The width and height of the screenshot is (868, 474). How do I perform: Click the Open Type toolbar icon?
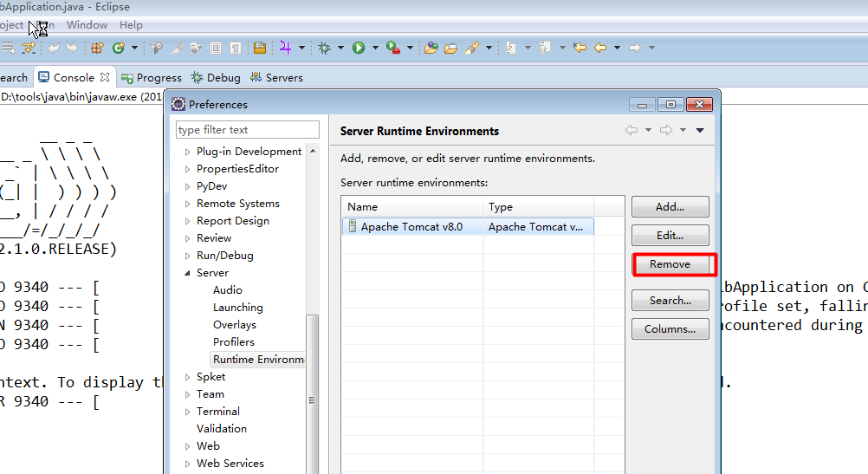tap(431, 48)
